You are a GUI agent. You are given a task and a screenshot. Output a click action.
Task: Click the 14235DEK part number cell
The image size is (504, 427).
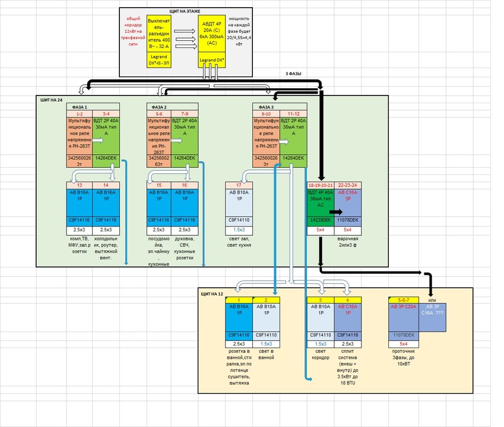(x=320, y=219)
